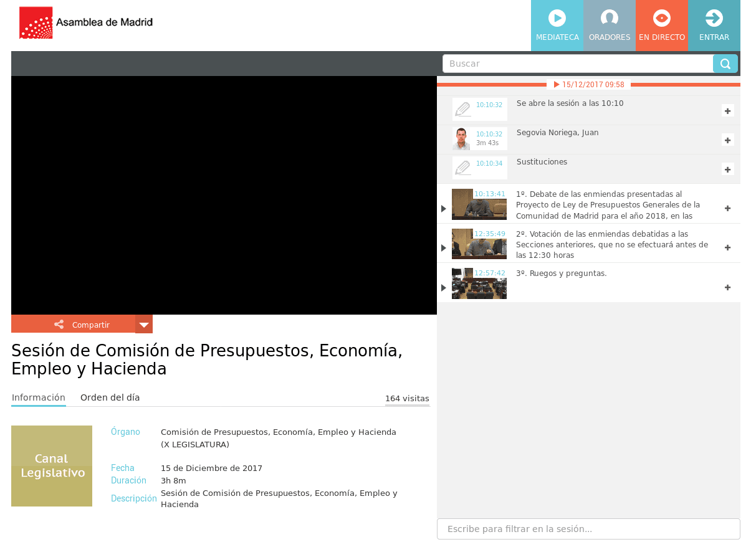Screen dimensions: 756x547
Task: Click the plus icon for Ruegos y preguntas
Action: coord(727,287)
